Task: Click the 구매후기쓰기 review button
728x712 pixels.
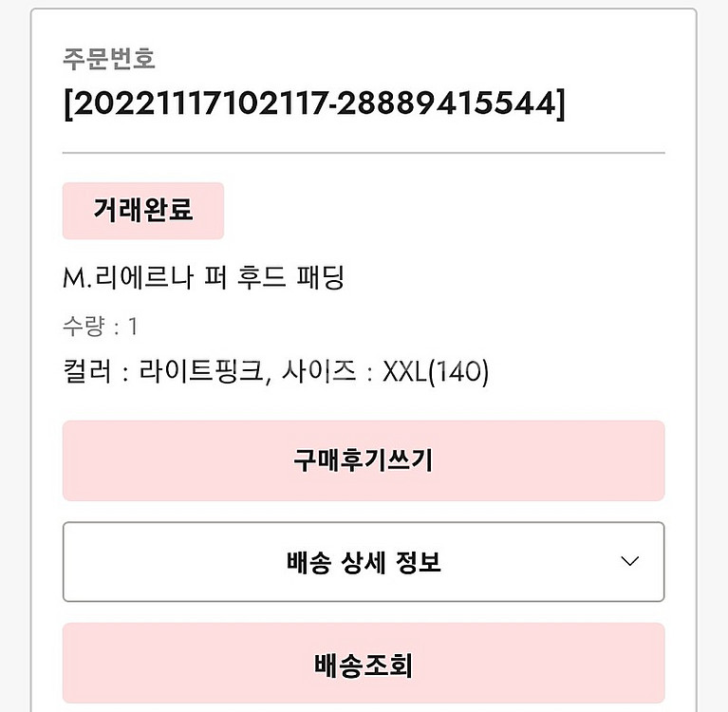Action: 364,460
